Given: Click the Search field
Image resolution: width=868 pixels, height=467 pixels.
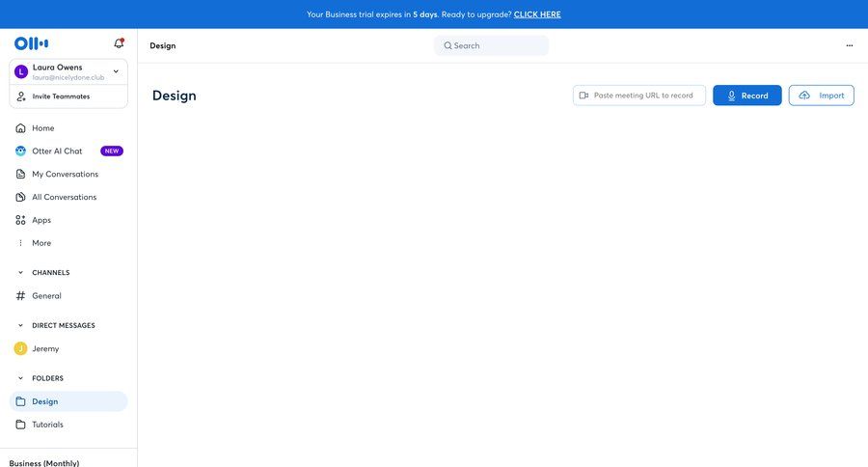Looking at the screenshot, I should tap(492, 45).
